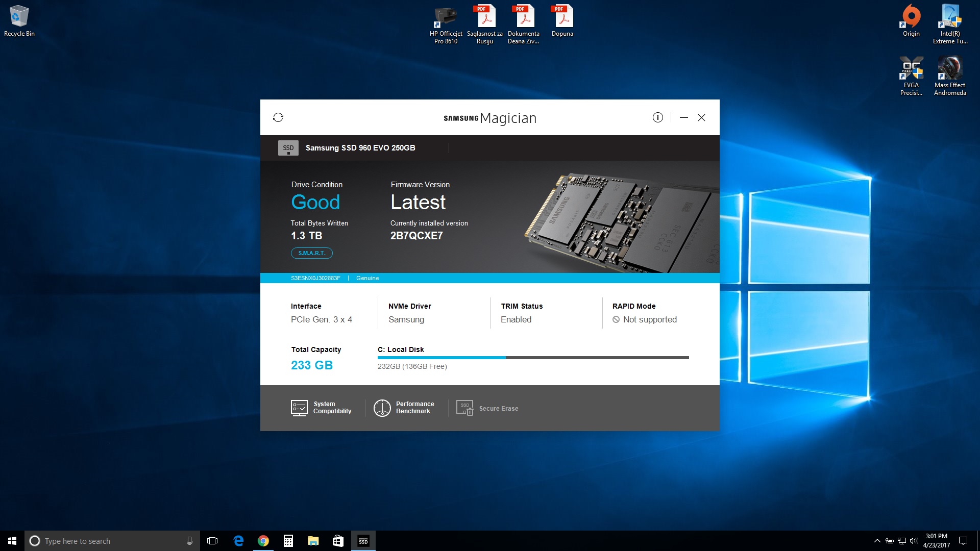Open the Action Center notifications icon

pyautogui.click(x=963, y=541)
